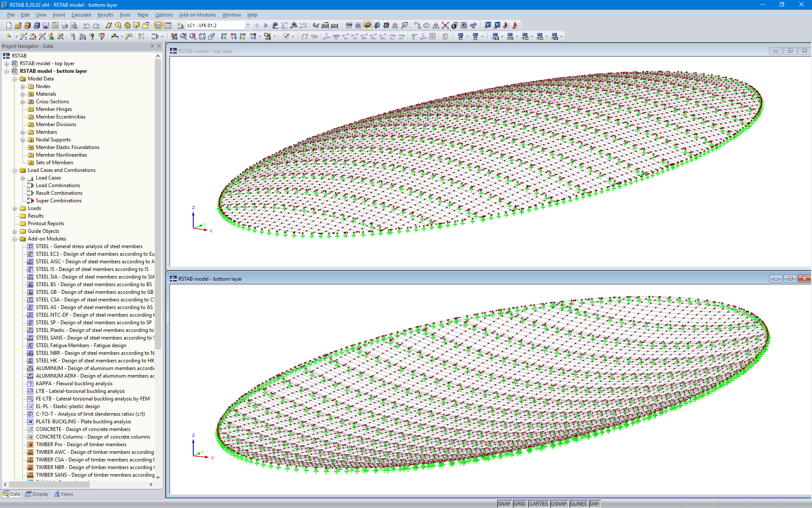Screen dimensions: 812x508
Task: Open Print Preview from the toolbar
Action: (x=74, y=25)
